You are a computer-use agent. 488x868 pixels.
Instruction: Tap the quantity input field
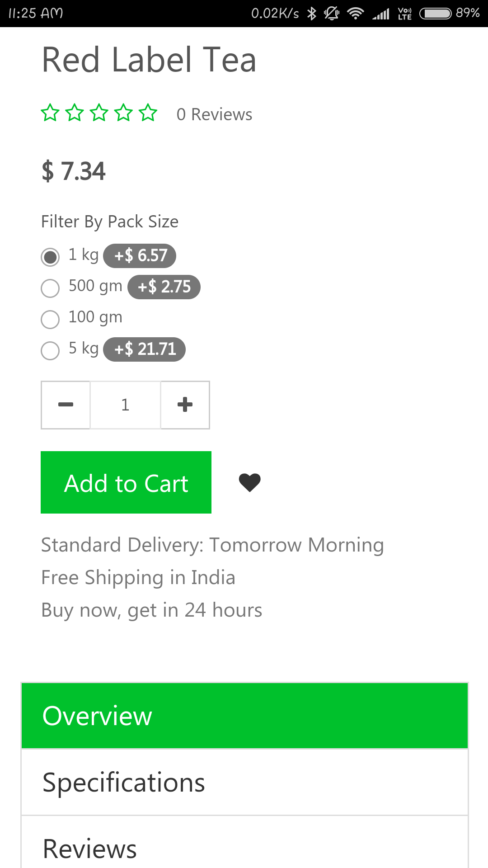tap(125, 405)
